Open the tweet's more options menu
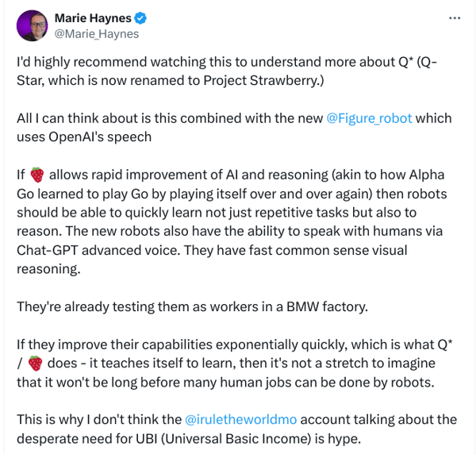476x454 pixels. click(x=454, y=17)
